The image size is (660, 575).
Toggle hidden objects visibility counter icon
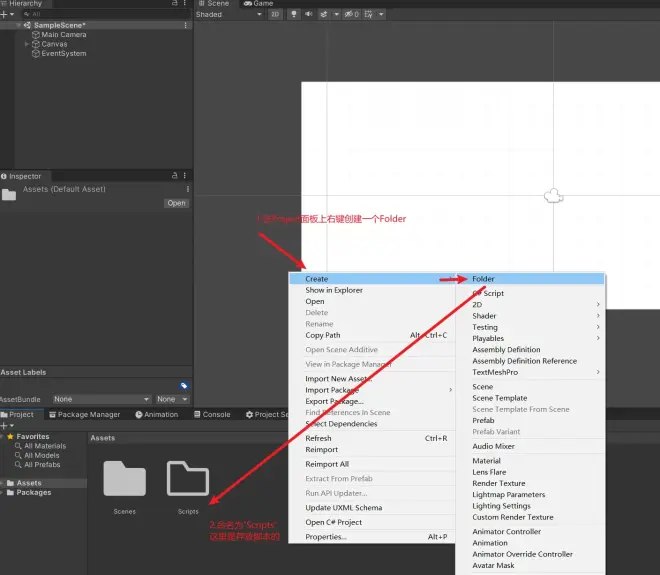pos(352,14)
